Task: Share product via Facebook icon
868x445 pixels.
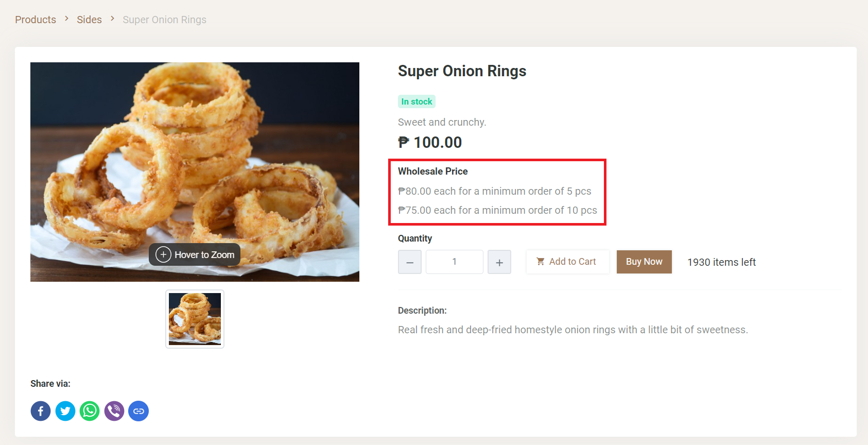Action: point(41,411)
